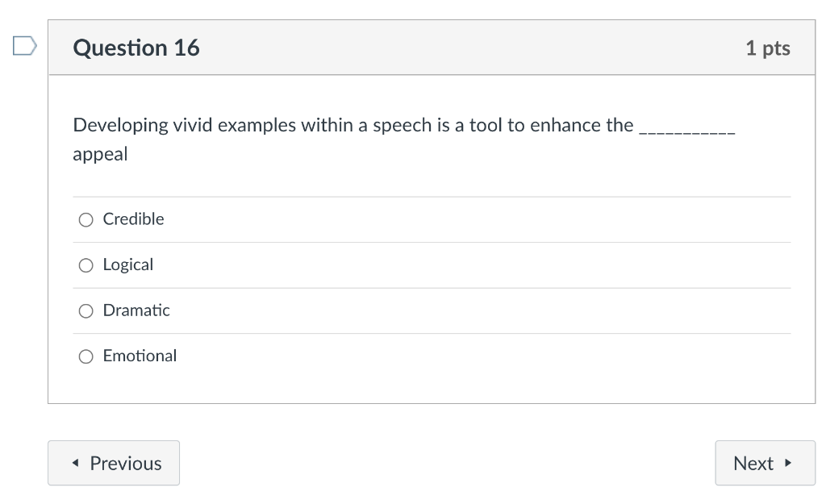Click the Emotional answer text label
This screenshot has width=826, height=504.
[x=140, y=356]
